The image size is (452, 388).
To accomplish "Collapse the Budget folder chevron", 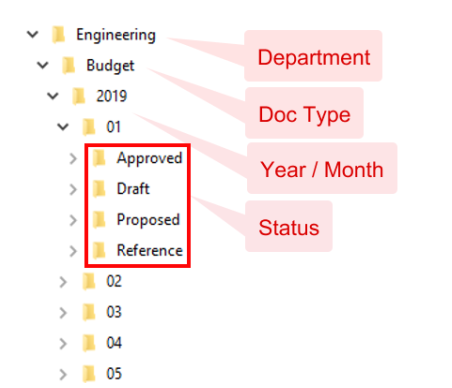I will click(x=43, y=65).
